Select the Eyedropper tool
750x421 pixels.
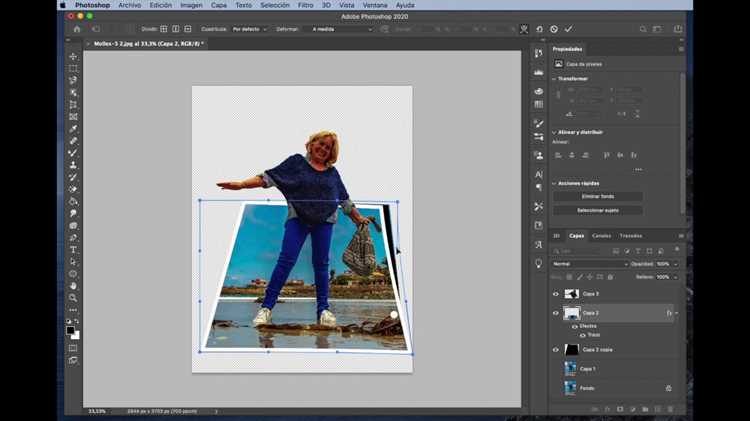tap(73, 129)
